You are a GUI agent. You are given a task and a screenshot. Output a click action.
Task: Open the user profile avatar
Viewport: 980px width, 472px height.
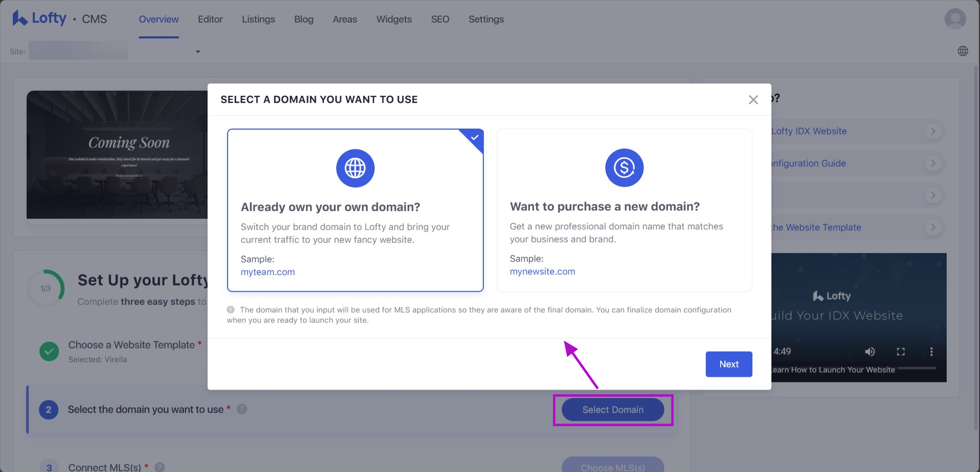pos(955,19)
